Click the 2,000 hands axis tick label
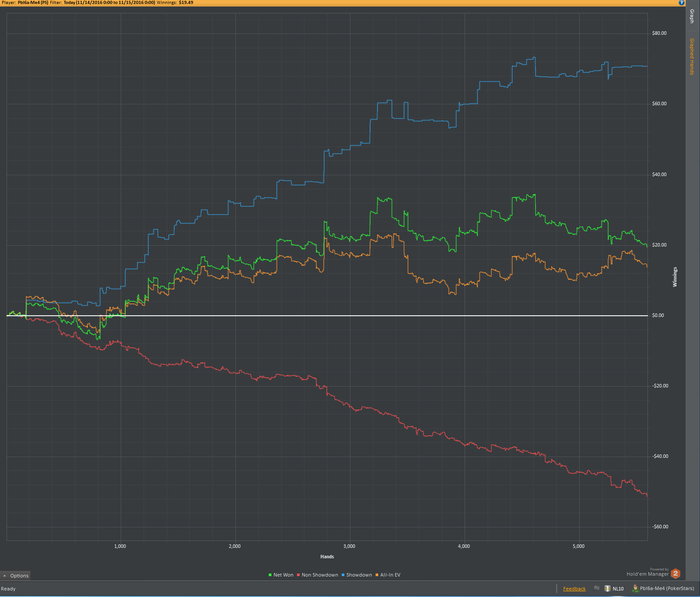The image size is (700, 597). (x=235, y=546)
